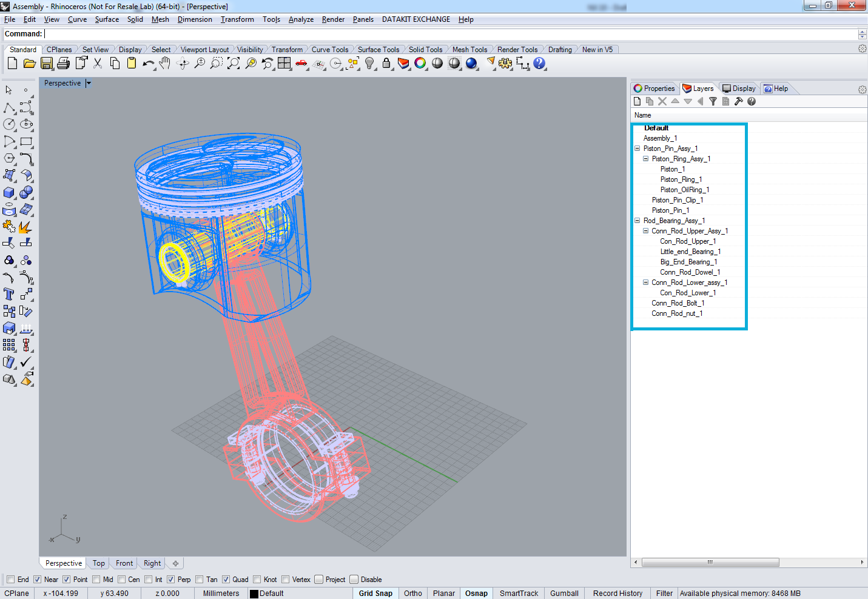Select the Undo arrow icon
The width and height of the screenshot is (868, 599).
click(x=148, y=63)
